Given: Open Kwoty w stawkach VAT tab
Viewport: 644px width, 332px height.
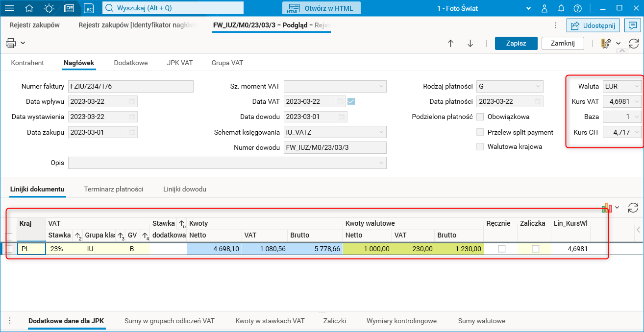Looking at the screenshot, I should coord(270,321).
